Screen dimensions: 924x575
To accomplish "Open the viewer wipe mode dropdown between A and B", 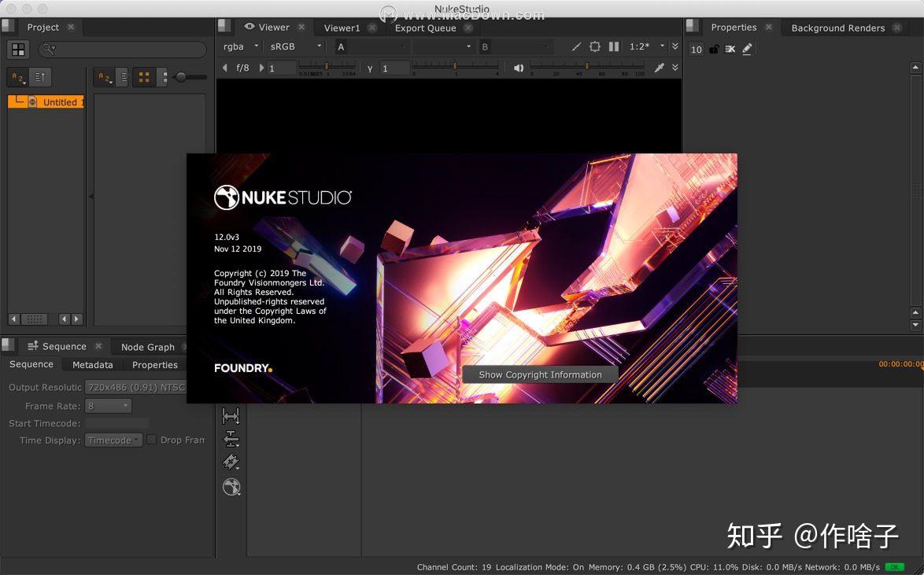I will pyautogui.click(x=443, y=46).
